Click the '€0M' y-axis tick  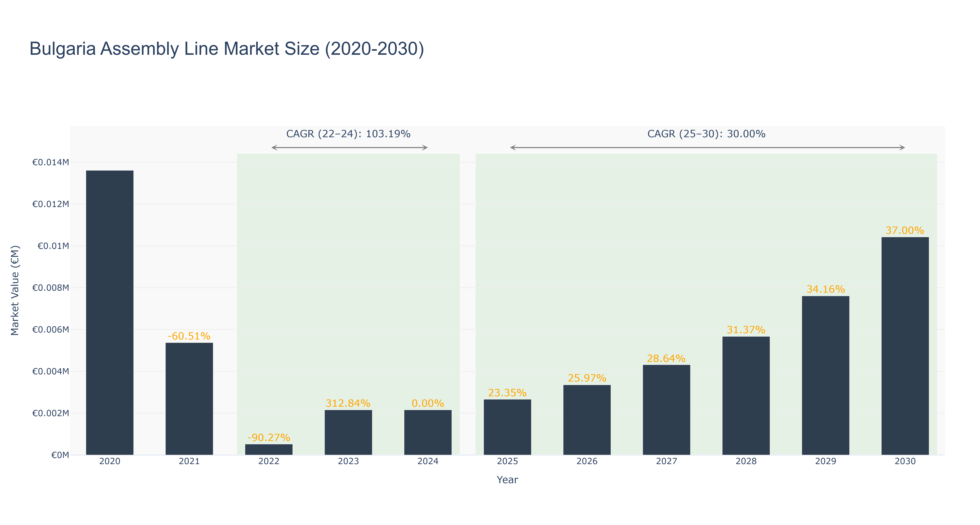[60, 455]
